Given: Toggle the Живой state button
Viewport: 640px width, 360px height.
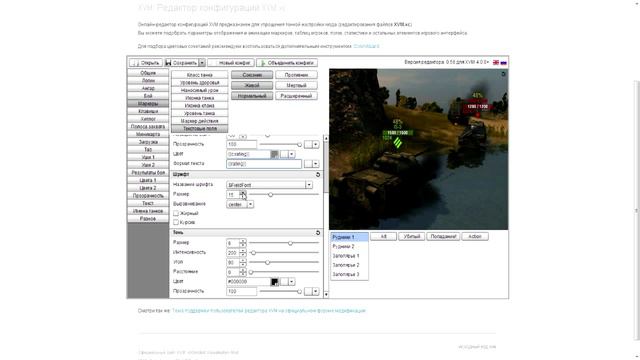Looking at the screenshot, I should coord(252,85).
